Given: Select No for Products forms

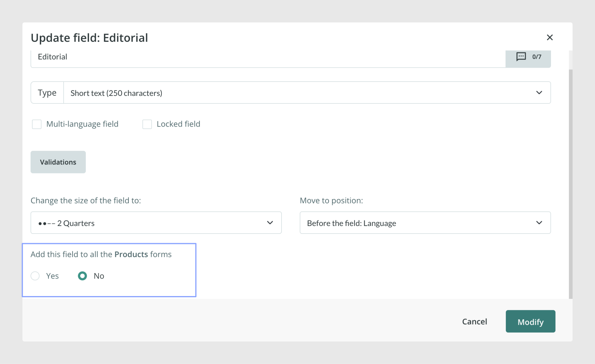Looking at the screenshot, I should click(x=83, y=276).
